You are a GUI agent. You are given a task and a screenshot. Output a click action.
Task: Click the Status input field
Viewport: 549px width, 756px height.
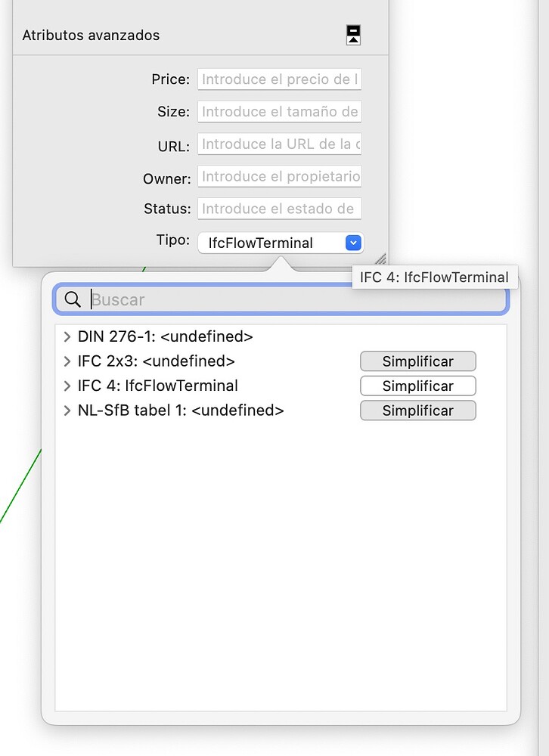279,209
